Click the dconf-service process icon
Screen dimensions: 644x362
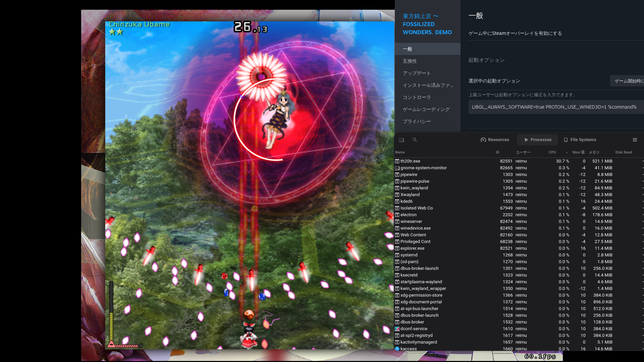tap(397, 329)
